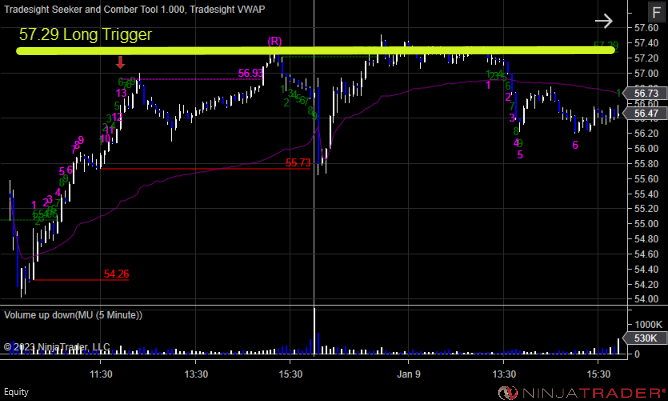Click the Equity label at bottom
The width and height of the screenshot is (668, 401).
pyautogui.click(x=16, y=392)
